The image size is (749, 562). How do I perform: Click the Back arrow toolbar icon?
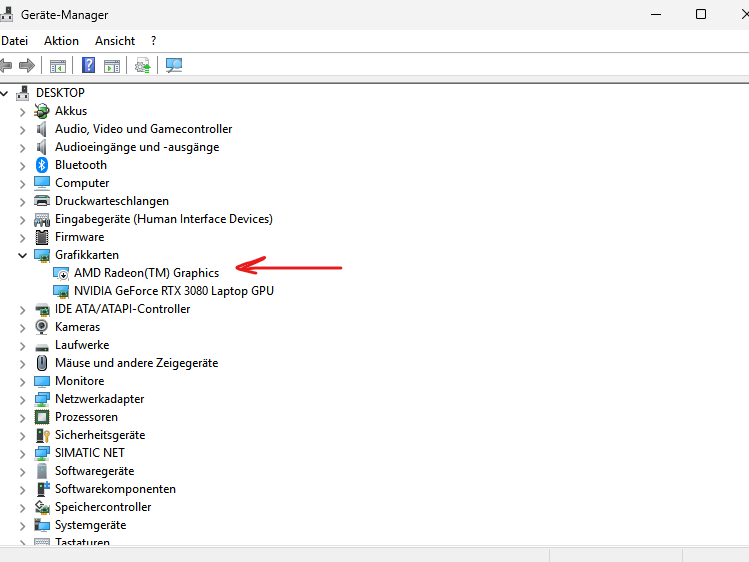click(x=6, y=65)
